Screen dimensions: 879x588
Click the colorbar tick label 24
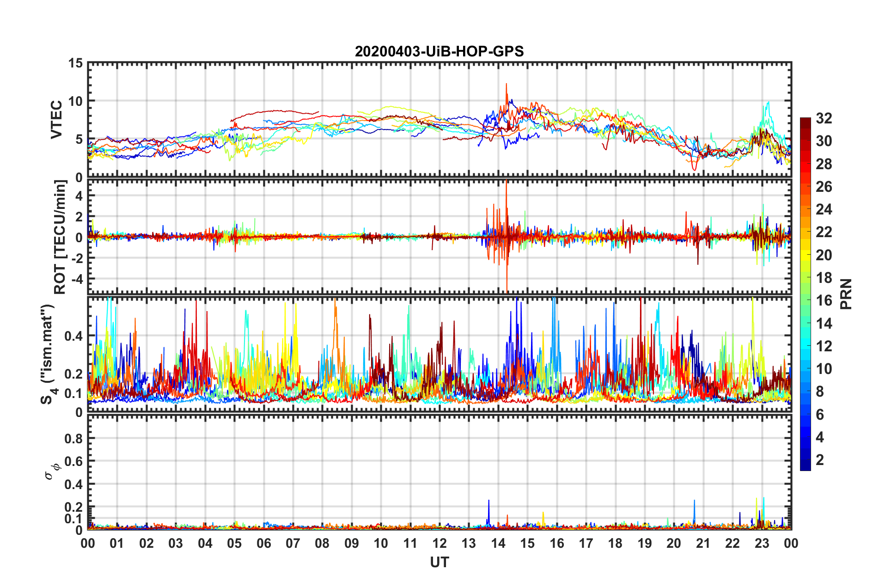coord(824,210)
